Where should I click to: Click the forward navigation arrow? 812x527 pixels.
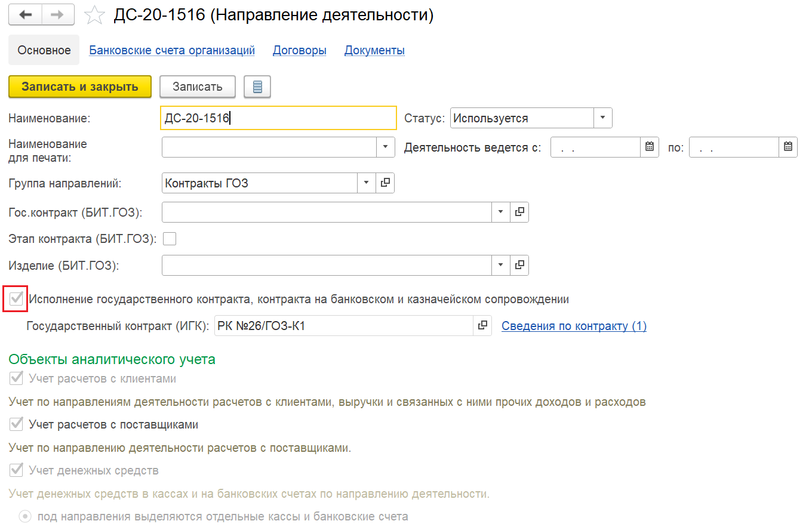click(58, 15)
